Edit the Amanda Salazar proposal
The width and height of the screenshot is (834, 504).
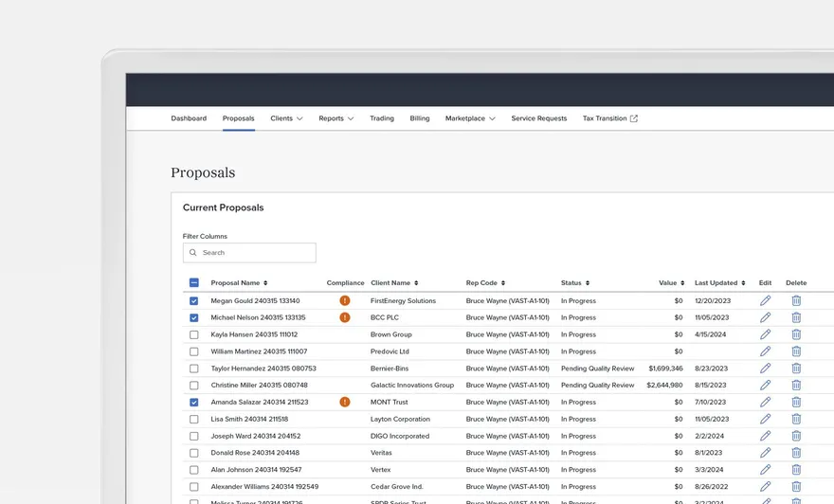click(x=765, y=403)
